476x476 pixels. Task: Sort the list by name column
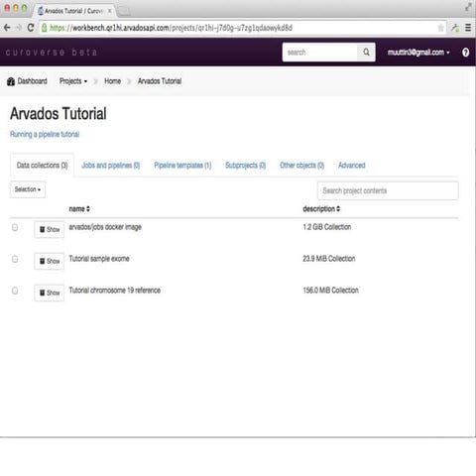click(x=79, y=209)
